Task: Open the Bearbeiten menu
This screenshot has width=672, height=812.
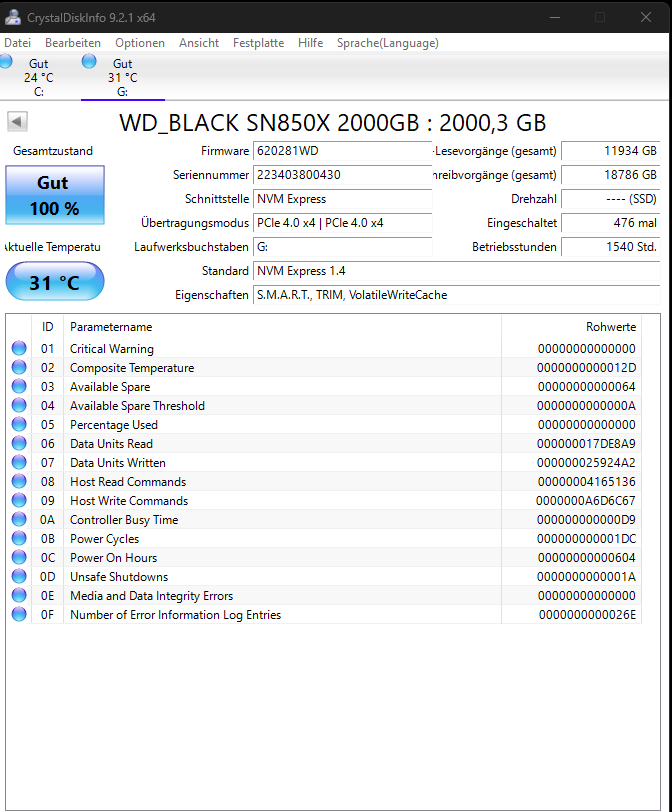Action: 73,43
